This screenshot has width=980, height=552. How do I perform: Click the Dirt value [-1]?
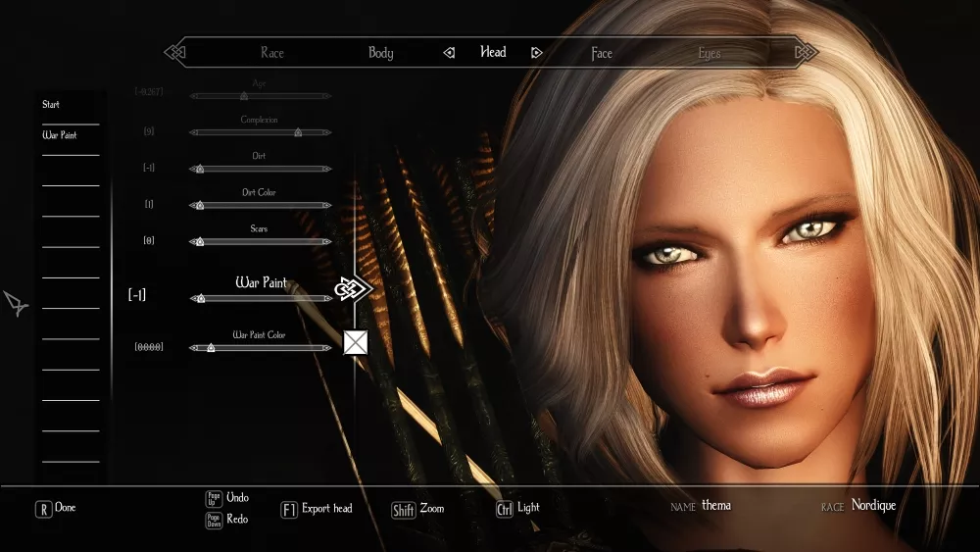click(149, 168)
